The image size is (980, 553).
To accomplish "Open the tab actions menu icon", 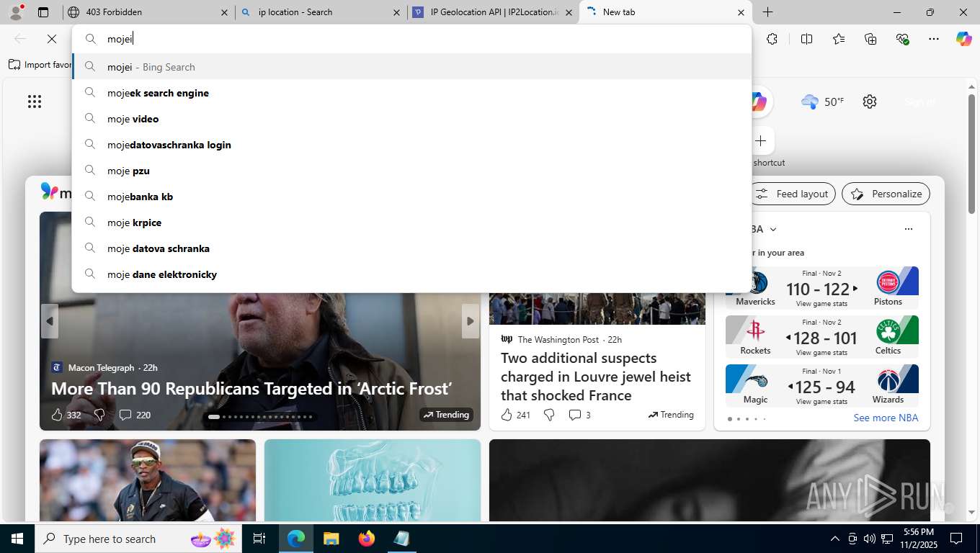I will point(43,12).
